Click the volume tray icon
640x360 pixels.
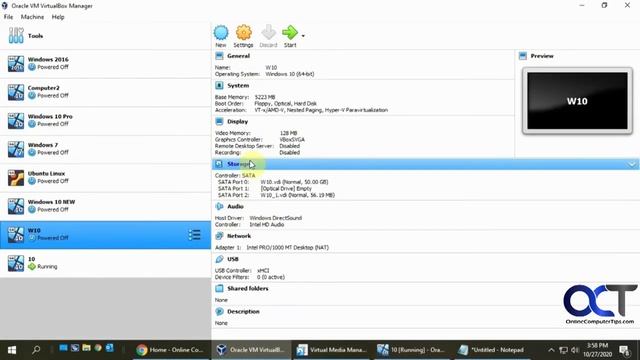[x=575, y=350]
